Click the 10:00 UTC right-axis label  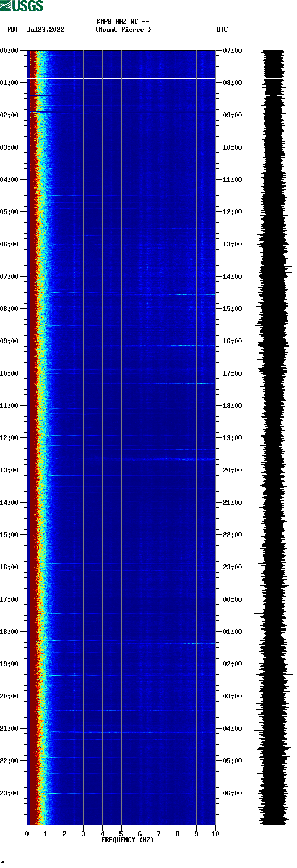point(232,147)
